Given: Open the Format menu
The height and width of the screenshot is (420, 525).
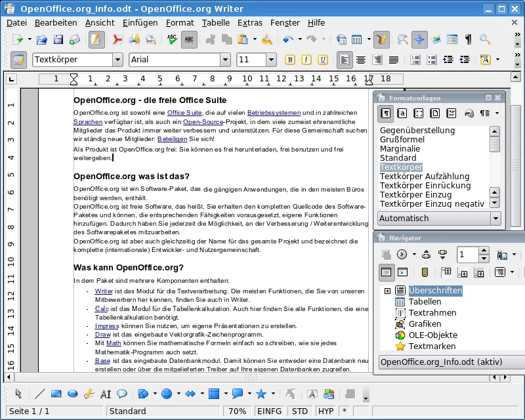Looking at the screenshot, I should [180, 23].
